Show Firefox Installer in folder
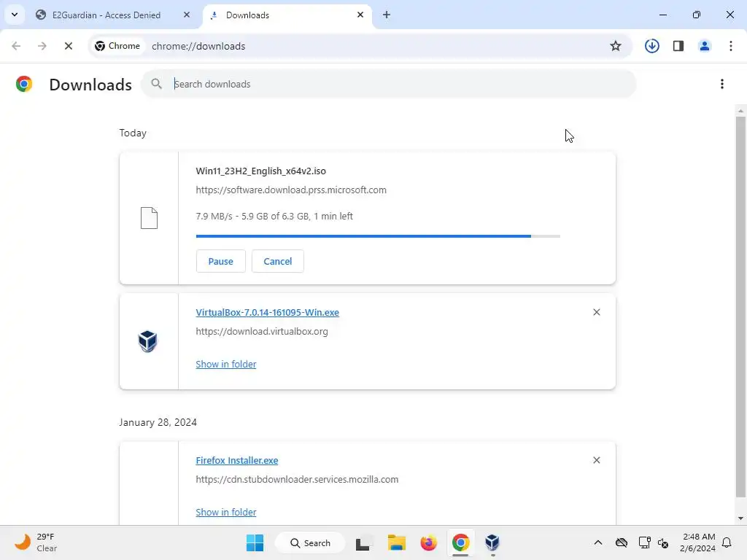747x560 pixels. click(x=226, y=512)
